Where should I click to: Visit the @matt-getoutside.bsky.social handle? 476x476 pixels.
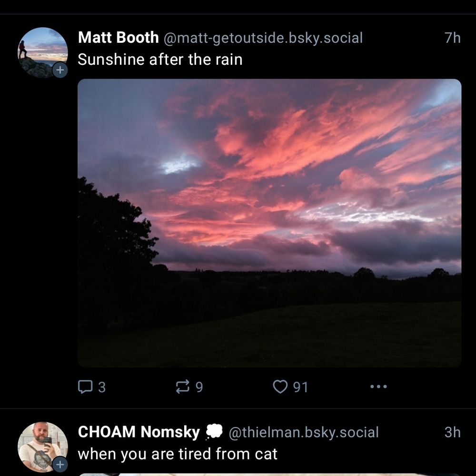(263, 38)
